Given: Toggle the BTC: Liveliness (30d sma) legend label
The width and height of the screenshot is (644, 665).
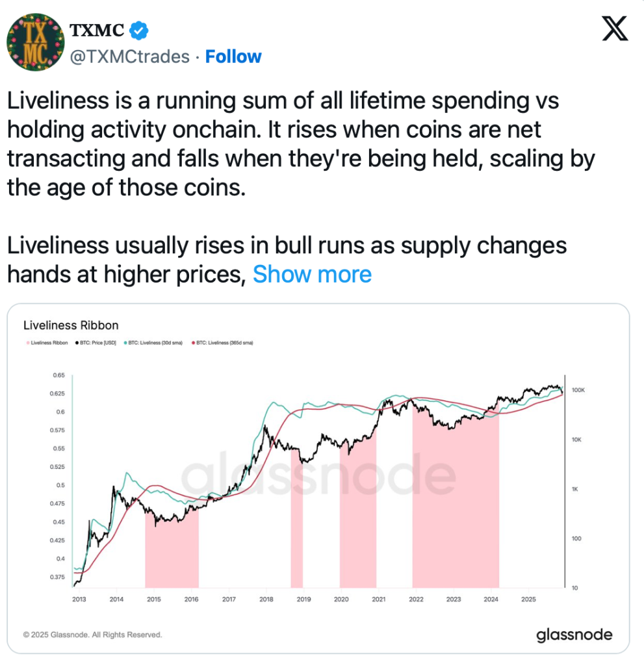Looking at the screenshot, I should coord(155,342).
